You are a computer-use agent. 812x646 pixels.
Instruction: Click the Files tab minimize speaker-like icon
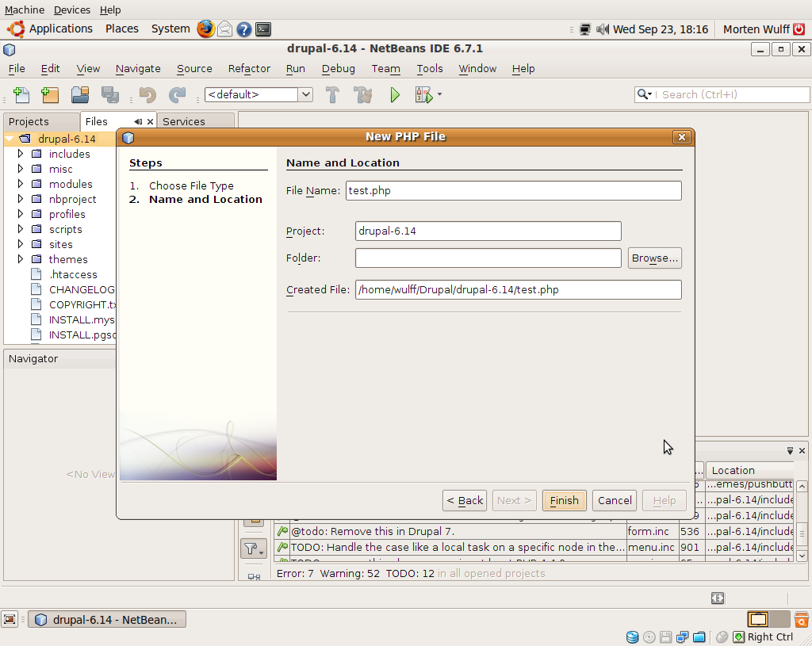(138, 121)
